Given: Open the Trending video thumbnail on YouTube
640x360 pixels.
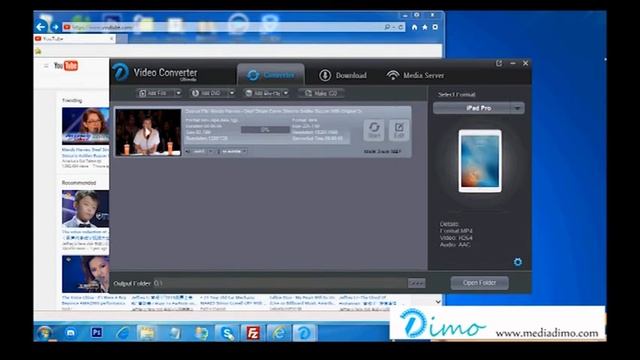Looking at the screenshot, I should 86,126.
